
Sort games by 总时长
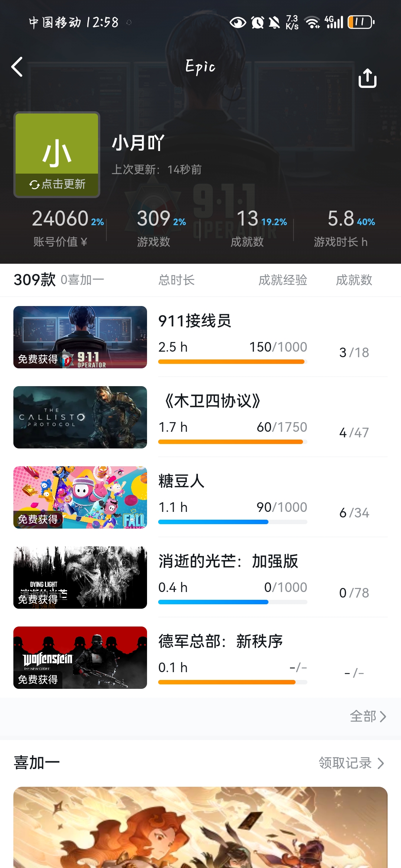176,280
